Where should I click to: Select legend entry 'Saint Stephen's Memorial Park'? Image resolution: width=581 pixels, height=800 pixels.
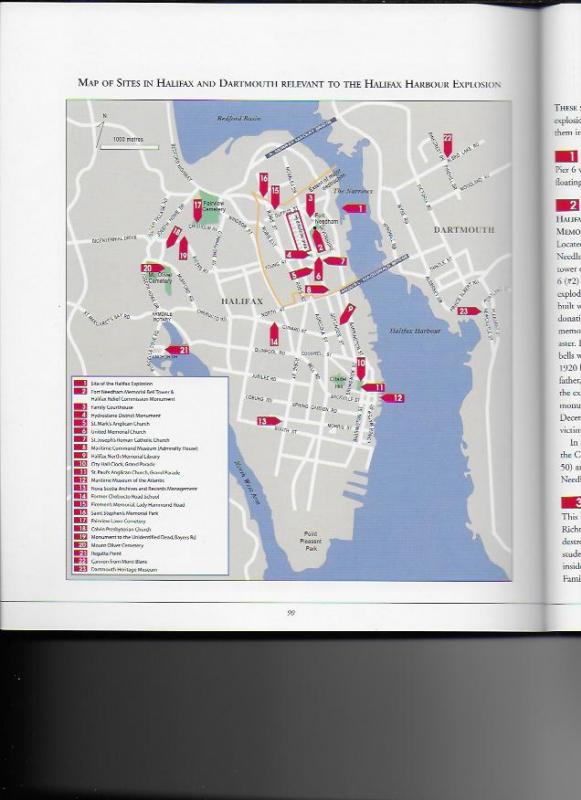116,513
